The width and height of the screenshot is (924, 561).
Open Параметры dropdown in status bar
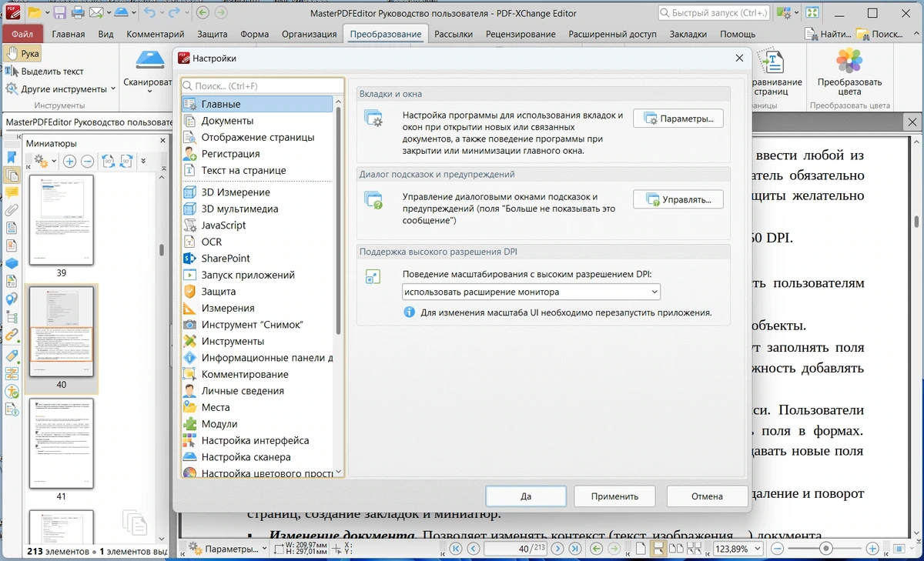(228, 549)
